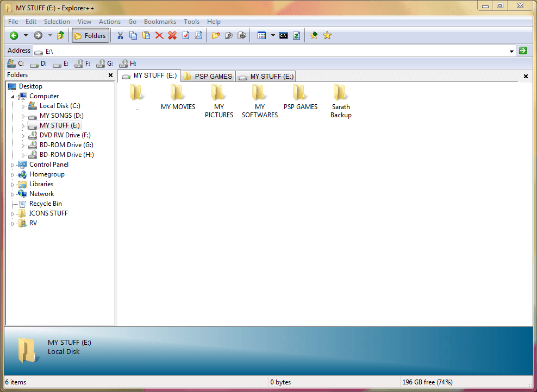Click the Views grid icon
The image size is (537, 392).
click(x=261, y=35)
